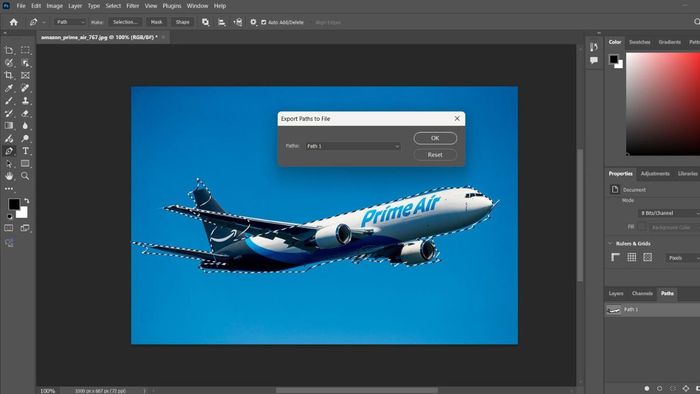
Task: Swap foreground and background colors
Action: click(x=27, y=200)
